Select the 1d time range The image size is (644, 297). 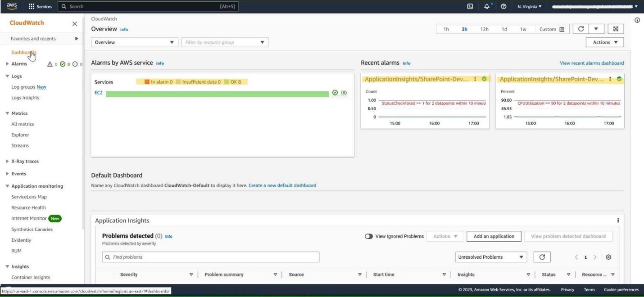(x=504, y=29)
